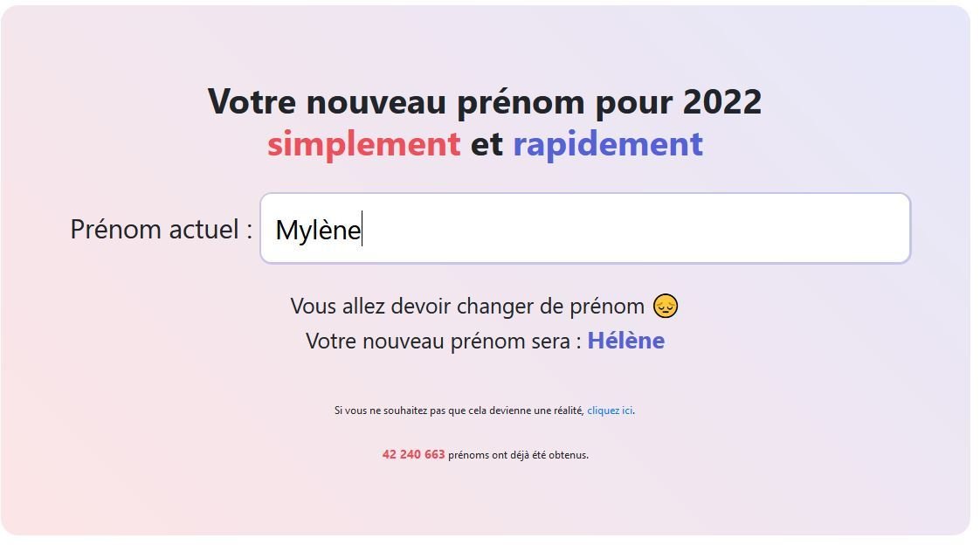Click the word 'nouveau' in the main heading

click(376, 101)
